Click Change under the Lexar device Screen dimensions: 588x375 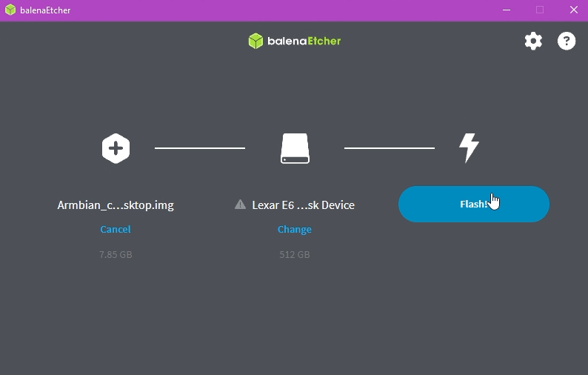[x=295, y=230]
